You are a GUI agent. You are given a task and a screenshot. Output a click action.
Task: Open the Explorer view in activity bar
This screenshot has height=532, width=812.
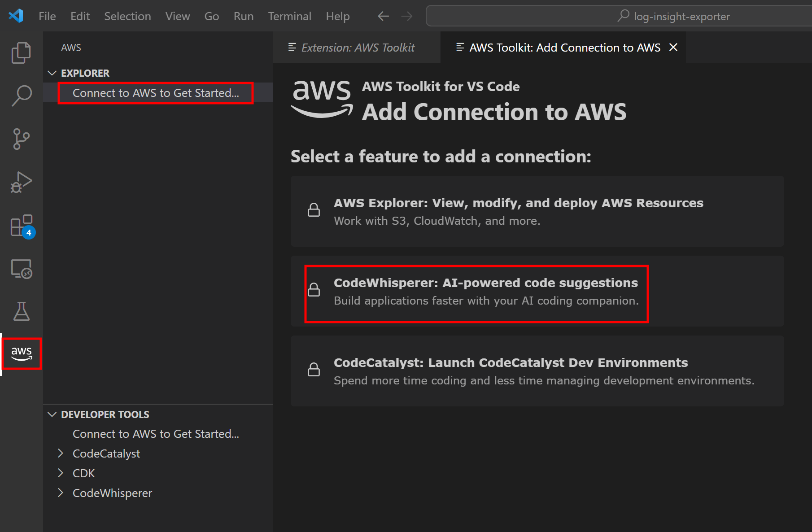(x=21, y=53)
